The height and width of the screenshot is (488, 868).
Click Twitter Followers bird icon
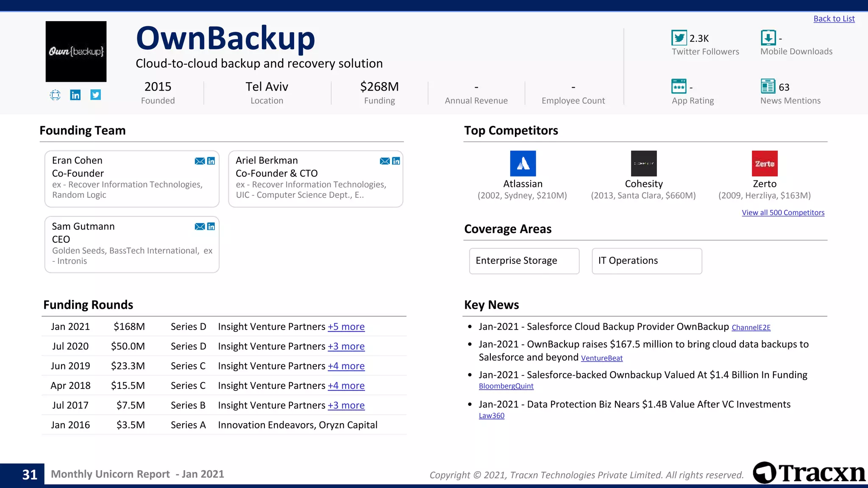(x=679, y=38)
